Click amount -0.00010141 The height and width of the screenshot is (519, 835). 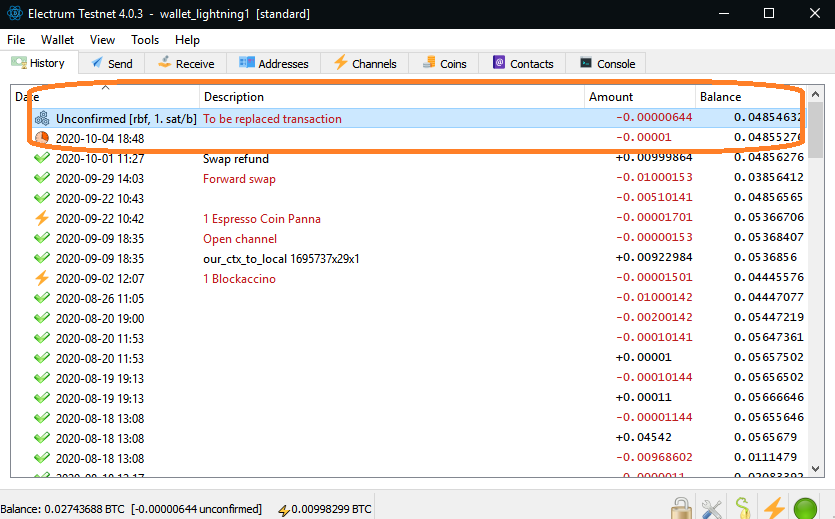pos(654,337)
